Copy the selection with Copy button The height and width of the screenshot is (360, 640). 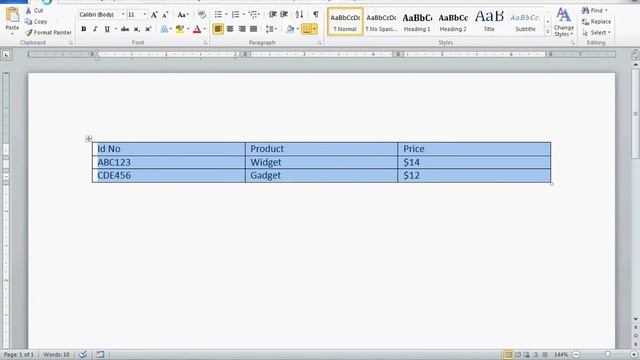coord(36,21)
